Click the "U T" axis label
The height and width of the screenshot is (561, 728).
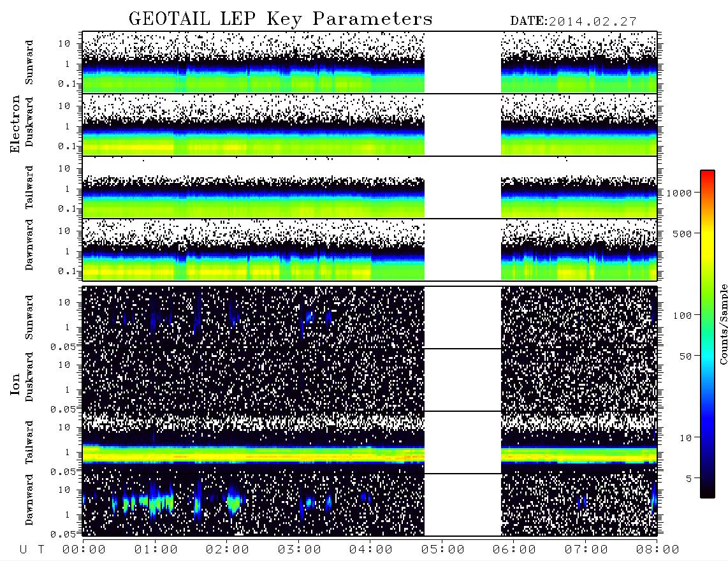pyautogui.click(x=33, y=550)
